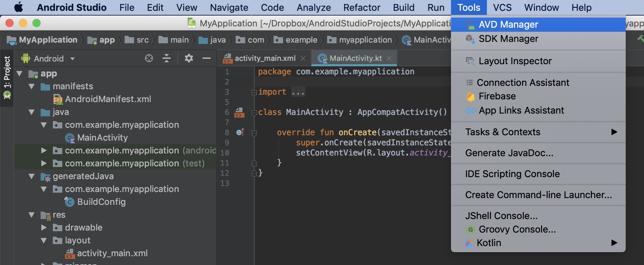Screen dimensions: 644x265
Task: Collapse the manifests folder
Action: point(31,86)
